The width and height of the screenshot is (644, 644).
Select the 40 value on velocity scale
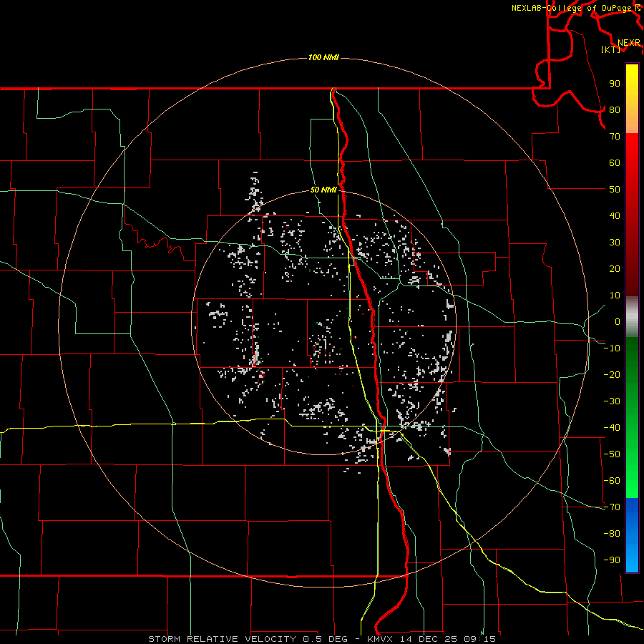point(615,215)
